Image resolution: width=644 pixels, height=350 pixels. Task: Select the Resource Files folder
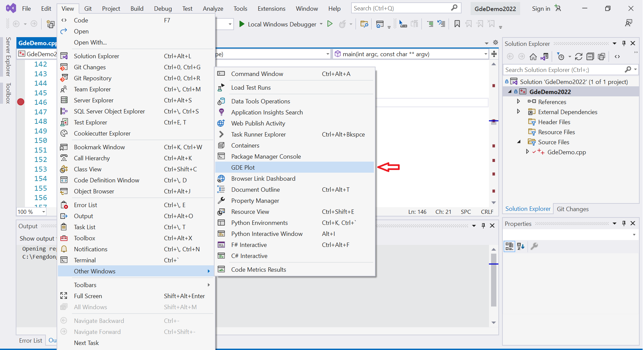pos(556,132)
